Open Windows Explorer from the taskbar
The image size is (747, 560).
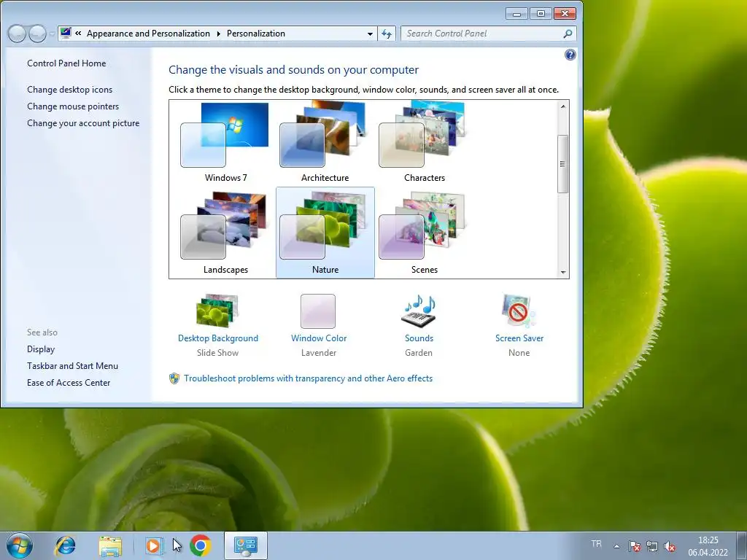pyautogui.click(x=111, y=545)
